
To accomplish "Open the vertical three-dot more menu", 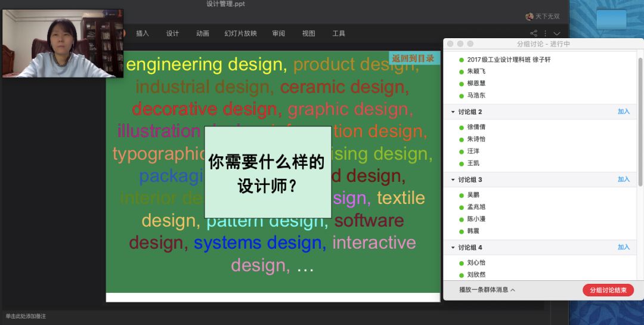I will coord(545,33).
